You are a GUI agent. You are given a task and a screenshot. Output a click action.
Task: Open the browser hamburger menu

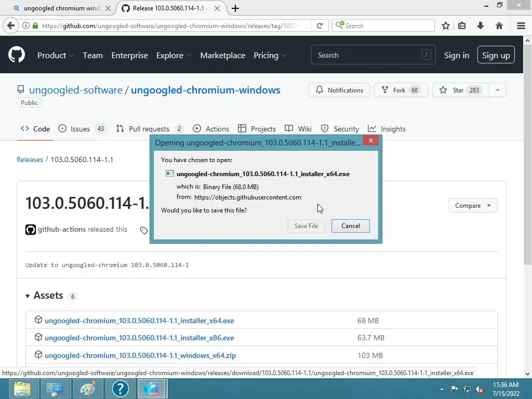(x=521, y=25)
